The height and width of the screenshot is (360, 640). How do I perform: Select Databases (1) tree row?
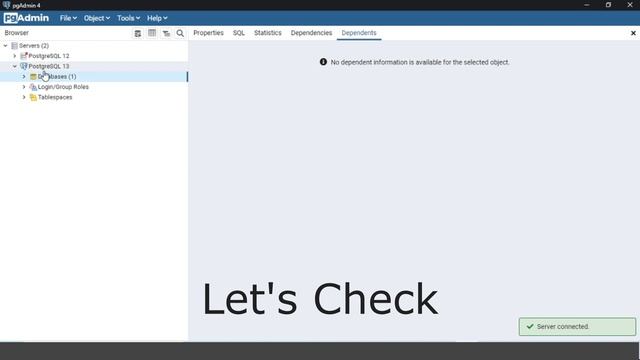coord(94,77)
